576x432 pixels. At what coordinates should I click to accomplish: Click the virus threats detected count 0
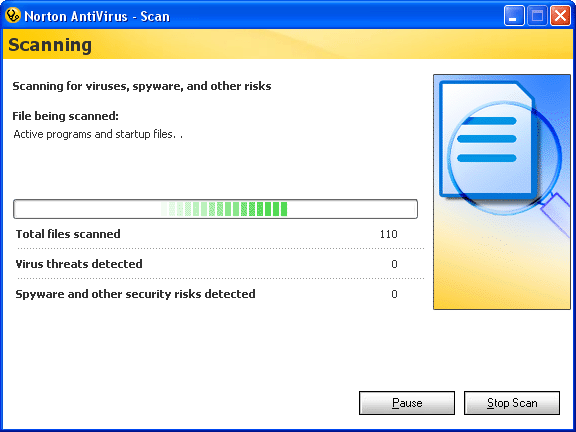[394, 264]
